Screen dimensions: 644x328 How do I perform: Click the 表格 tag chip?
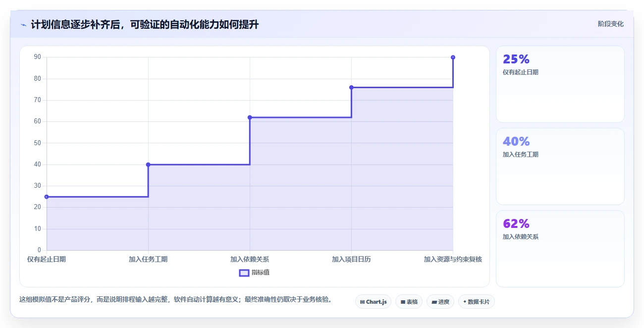[409, 302]
